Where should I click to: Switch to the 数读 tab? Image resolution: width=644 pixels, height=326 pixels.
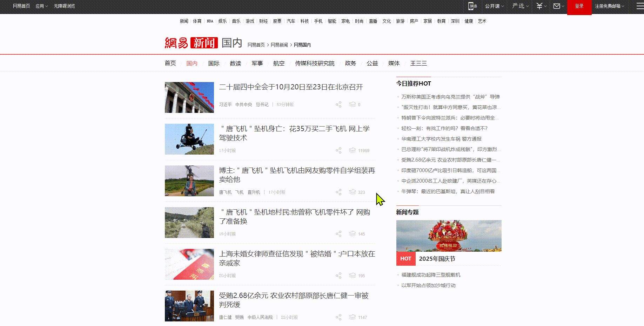click(x=235, y=63)
